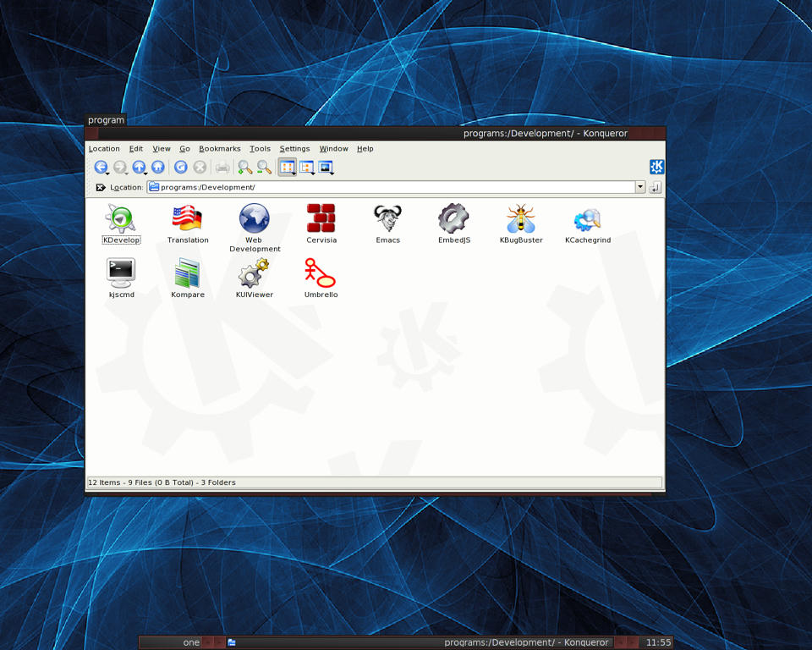This screenshot has width=812, height=650.
Task: Open the Help menu
Action: [365, 149]
